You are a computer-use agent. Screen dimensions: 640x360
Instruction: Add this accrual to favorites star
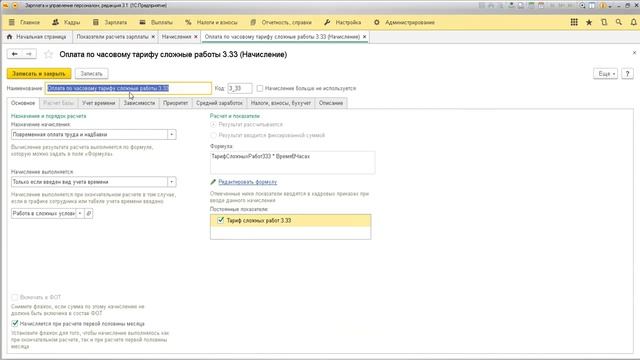tap(49, 54)
